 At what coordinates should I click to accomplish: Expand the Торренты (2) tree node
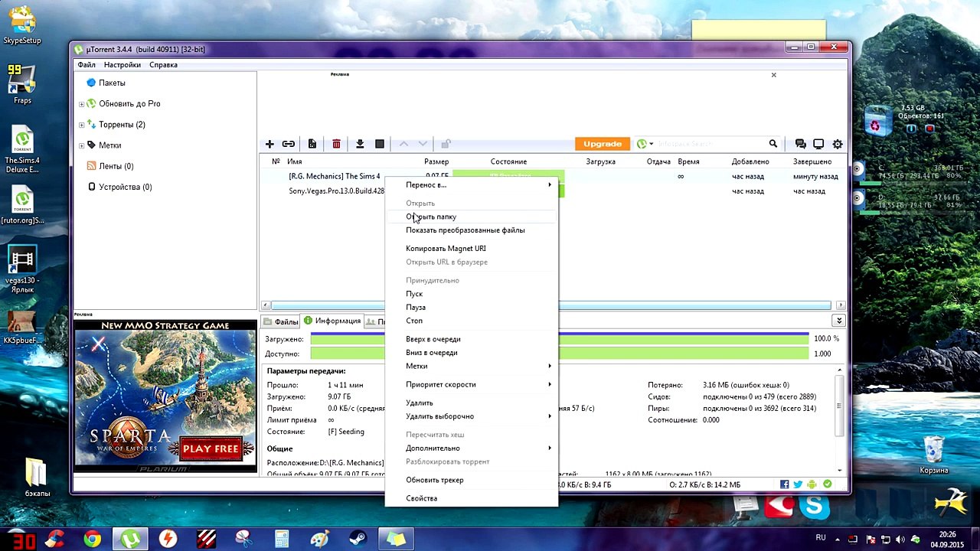(82, 125)
